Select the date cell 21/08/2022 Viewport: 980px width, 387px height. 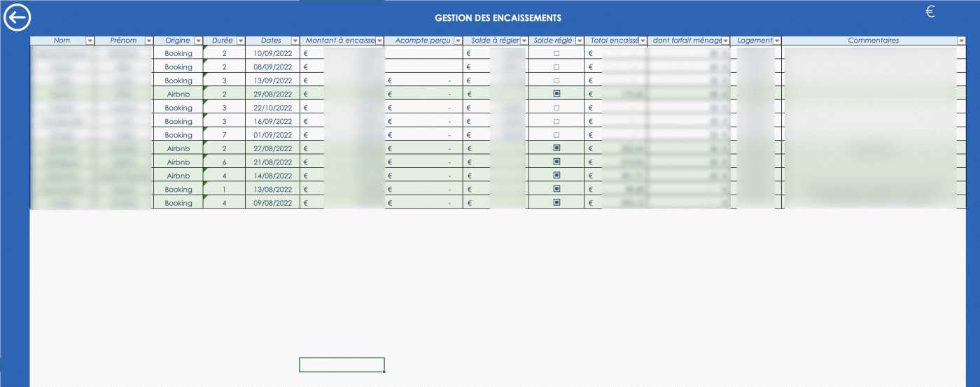point(273,162)
